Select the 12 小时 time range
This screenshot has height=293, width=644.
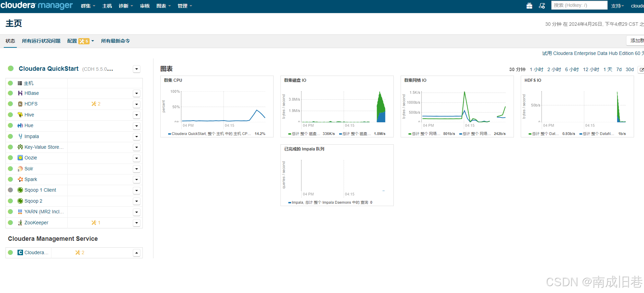[x=591, y=69]
